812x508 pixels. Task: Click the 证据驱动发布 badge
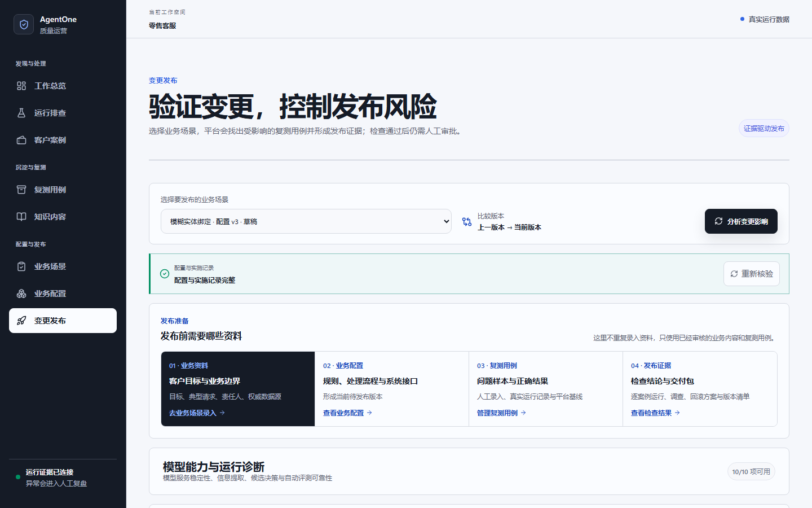tap(764, 128)
